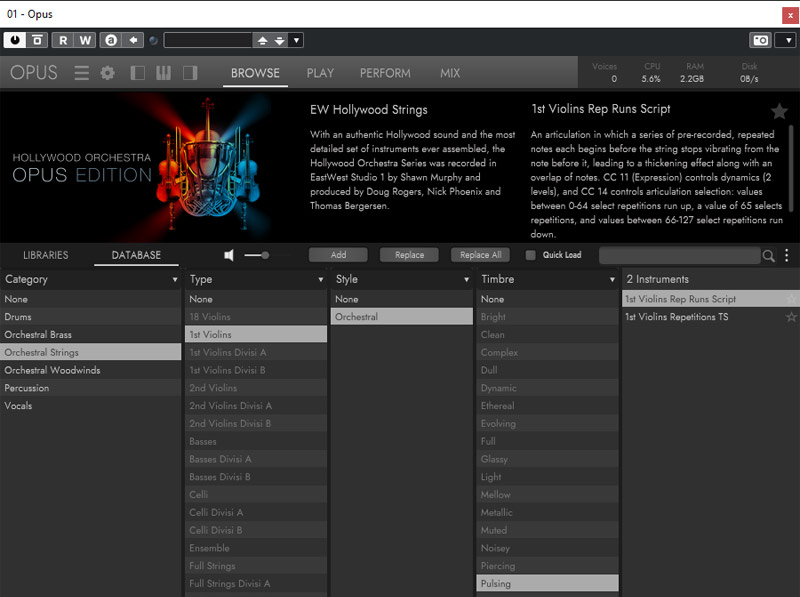Click the piano keyboard panel icon
This screenshot has height=597, width=800.
point(164,73)
